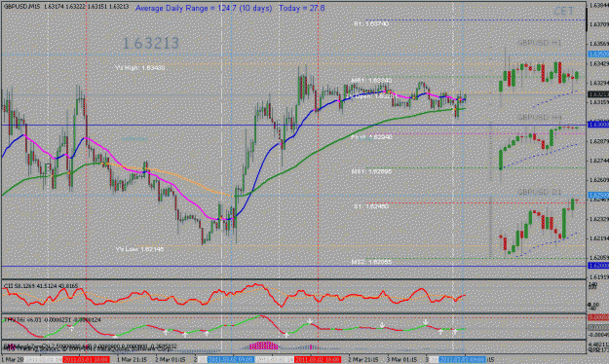Screen dimensions: 609x364
Task: Click the black current price axis tag
Action: 598,94
